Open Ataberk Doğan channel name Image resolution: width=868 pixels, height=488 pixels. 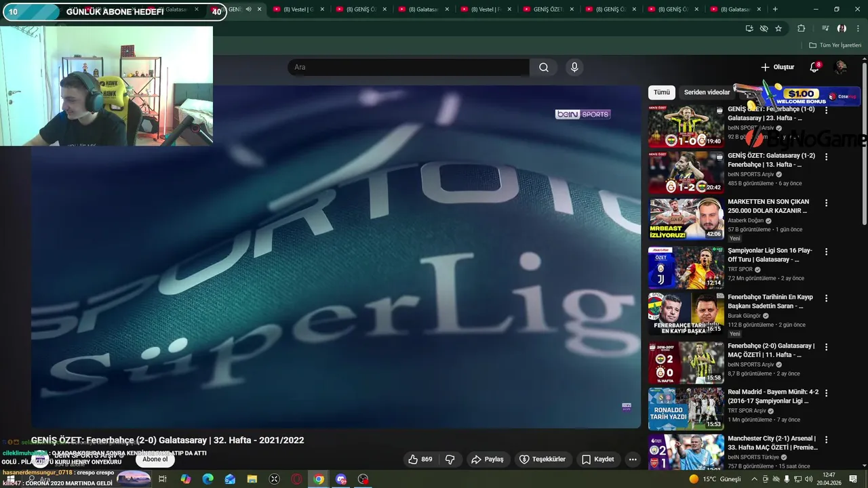point(745,220)
